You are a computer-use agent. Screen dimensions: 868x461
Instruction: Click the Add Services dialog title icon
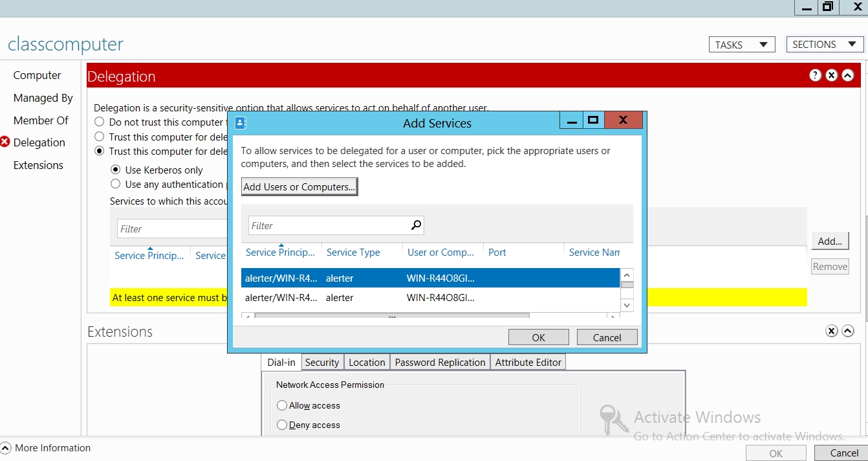point(240,122)
